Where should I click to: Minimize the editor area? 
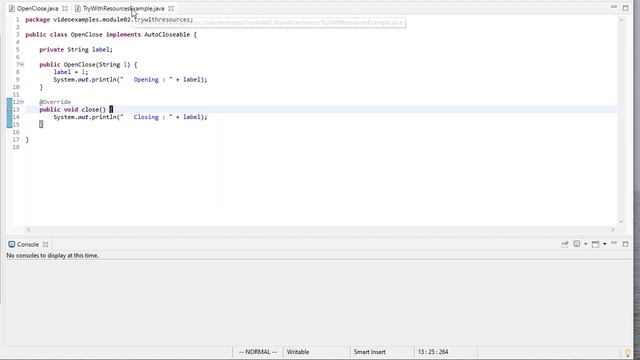pyautogui.click(x=614, y=7)
